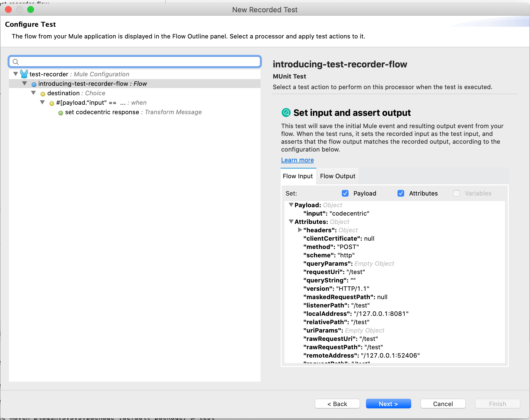Switch to the Flow Output tab
The width and height of the screenshot is (530, 420).
[337, 176]
